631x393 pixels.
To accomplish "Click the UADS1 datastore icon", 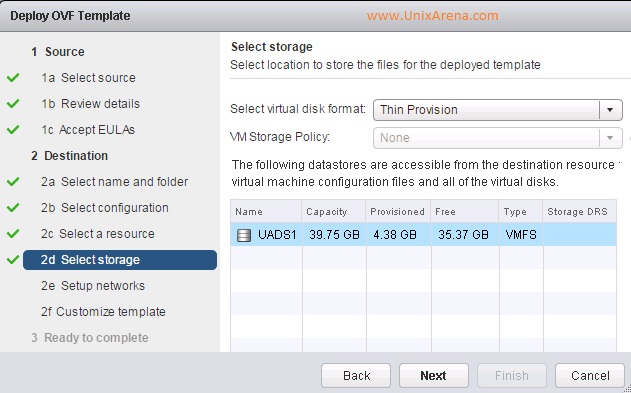I will tap(243, 235).
